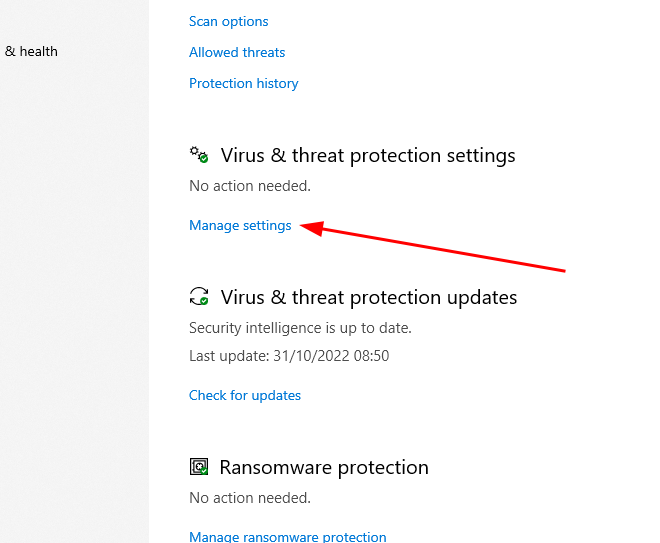Viewport: 660px width, 543px height.
Task: Select the '& health' sidebar item
Action: [x=31, y=51]
